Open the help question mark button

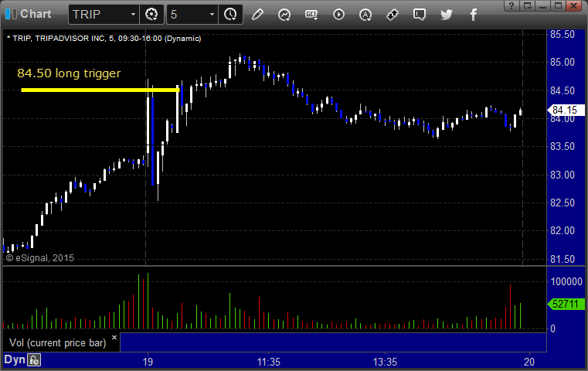512,5
